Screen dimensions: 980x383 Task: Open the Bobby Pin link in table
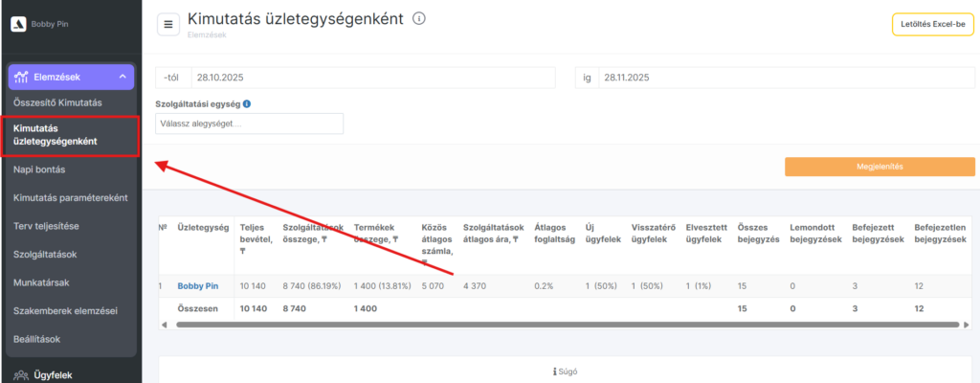pos(197,286)
